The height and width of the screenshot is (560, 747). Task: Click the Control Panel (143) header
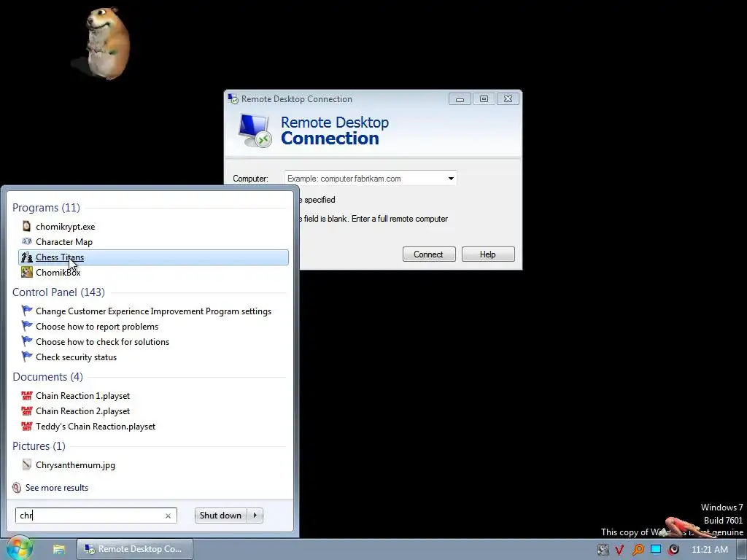58,292
